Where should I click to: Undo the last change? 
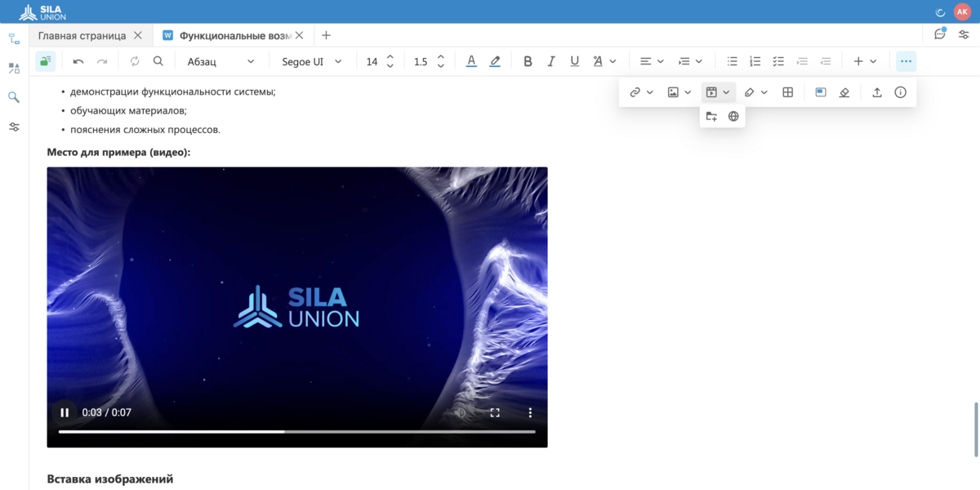coord(78,61)
